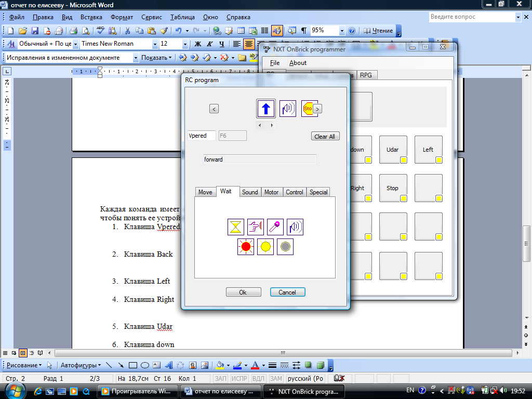Add the hourglass wait-time block
532x399 pixels.
[x=236, y=227]
